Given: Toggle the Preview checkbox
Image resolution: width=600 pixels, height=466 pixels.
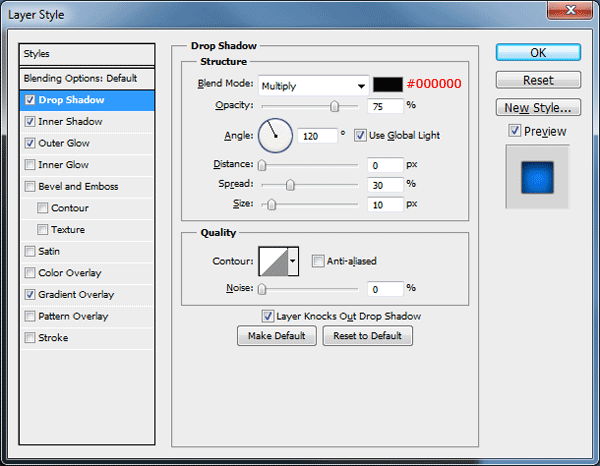Looking at the screenshot, I should (514, 131).
